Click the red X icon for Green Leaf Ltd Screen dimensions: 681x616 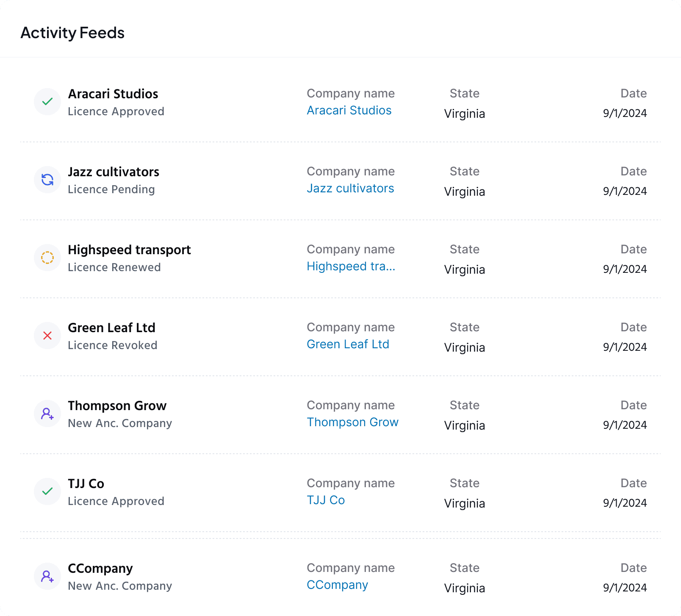(47, 336)
